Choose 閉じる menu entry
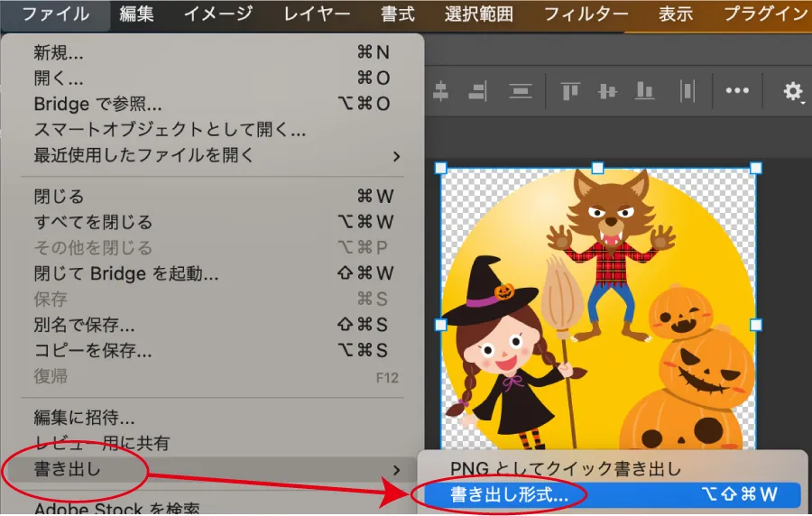The width and height of the screenshot is (812, 516). 212,196
